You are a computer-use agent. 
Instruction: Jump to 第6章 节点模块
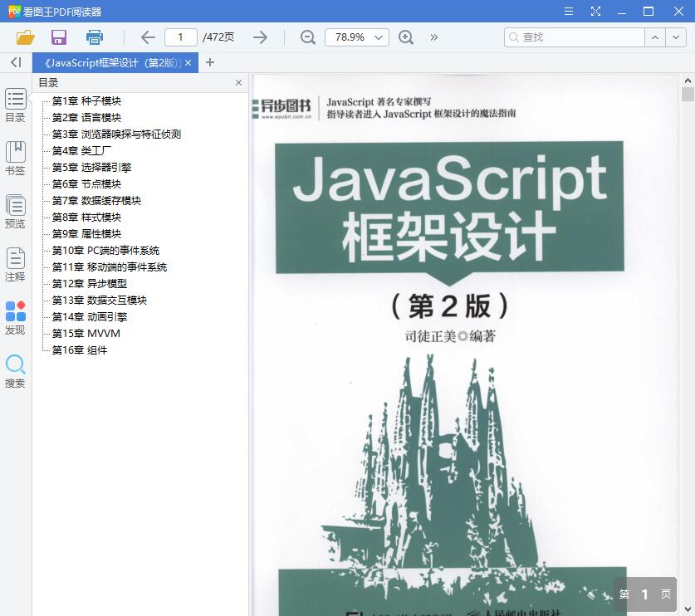[87, 184]
